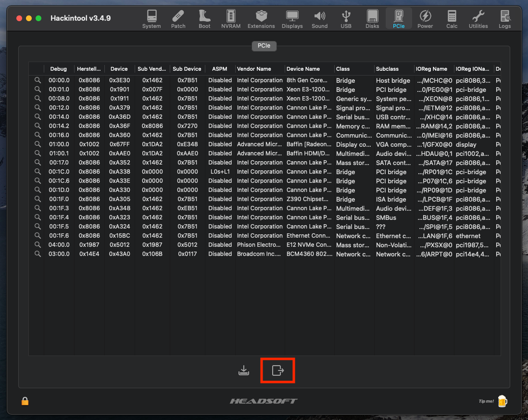The width and height of the screenshot is (528, 420).
Task: Open the System toolbar section
Action: coord(151,19)
